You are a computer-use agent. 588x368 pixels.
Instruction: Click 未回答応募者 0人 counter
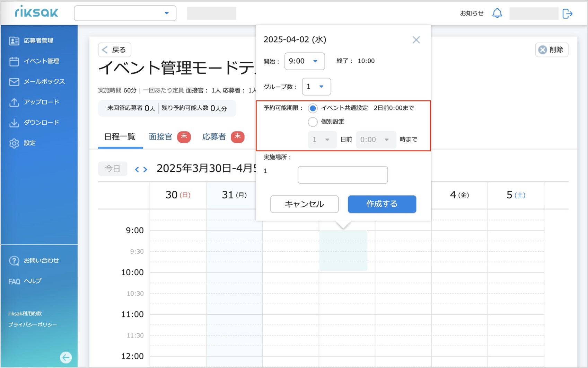[x=131, y=108]
